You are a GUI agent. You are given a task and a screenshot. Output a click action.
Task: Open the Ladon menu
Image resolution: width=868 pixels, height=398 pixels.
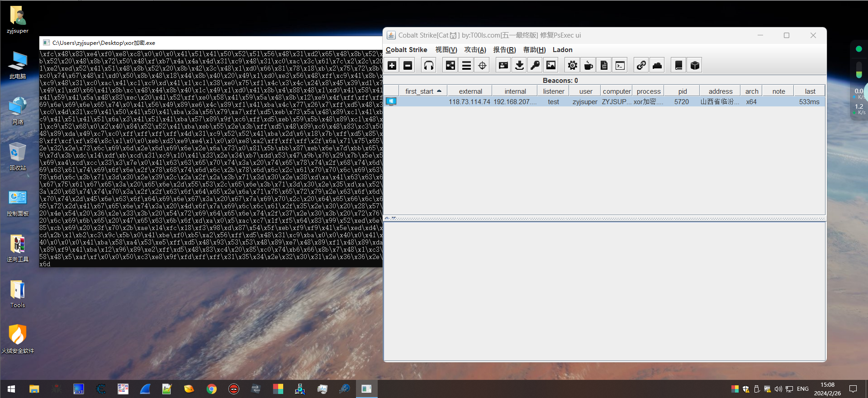click(563, 50)
